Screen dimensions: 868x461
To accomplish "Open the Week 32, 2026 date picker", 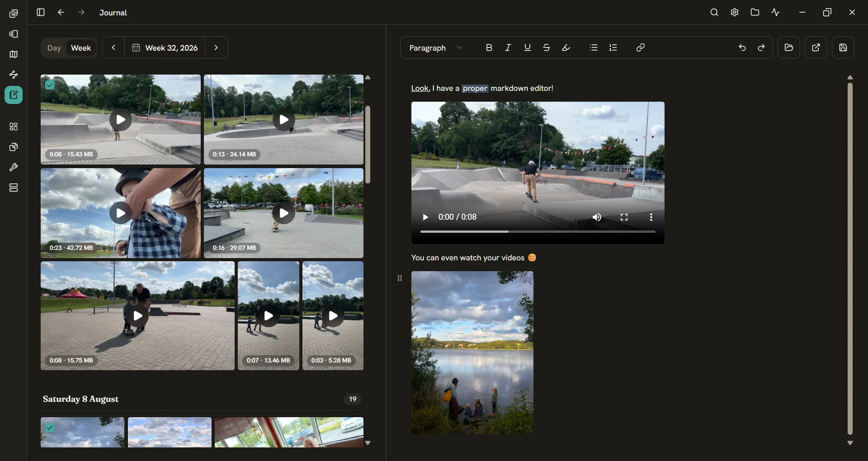I will point(165,48).
